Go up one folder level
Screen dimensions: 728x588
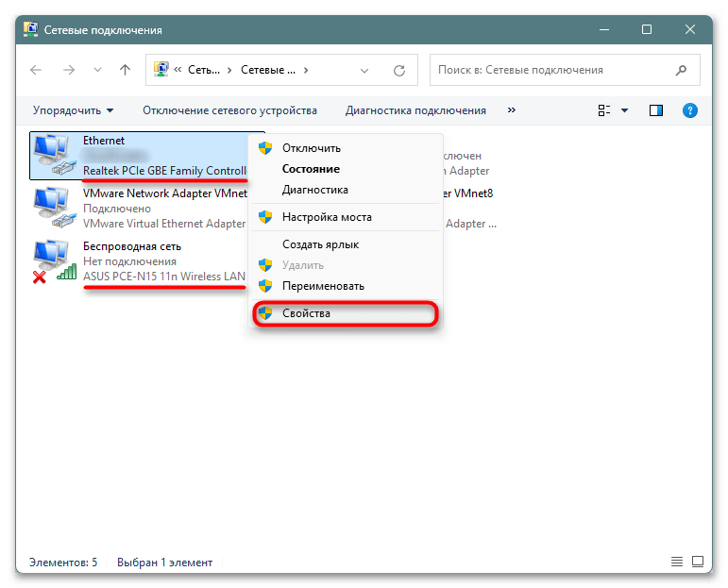pyautogui.click(x=125, y=70)
